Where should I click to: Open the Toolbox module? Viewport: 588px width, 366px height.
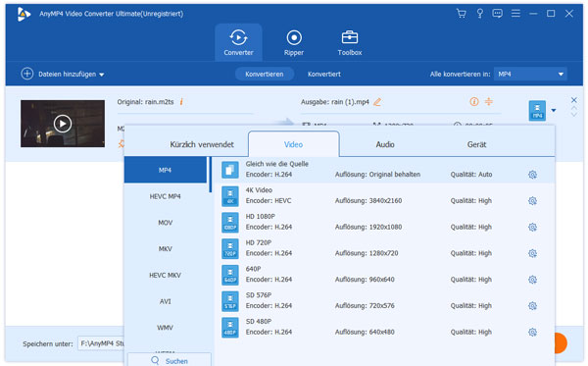pyautogui.click(x=350, y=43)
